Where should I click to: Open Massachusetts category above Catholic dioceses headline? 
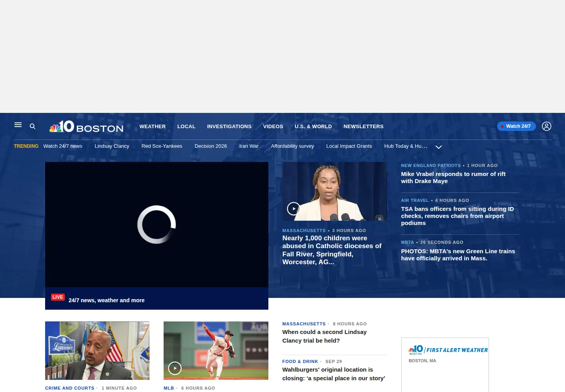point(304,230)
